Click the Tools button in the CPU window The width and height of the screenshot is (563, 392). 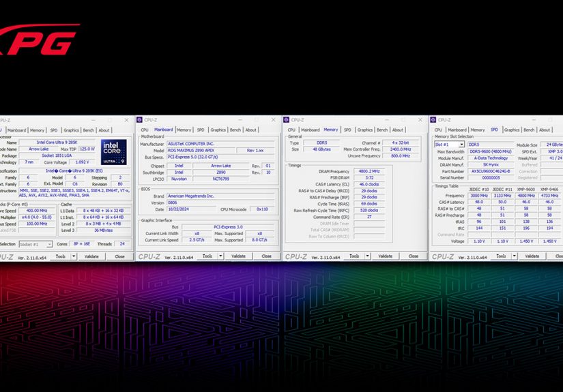pyautogui.click(x=60, y=256)
